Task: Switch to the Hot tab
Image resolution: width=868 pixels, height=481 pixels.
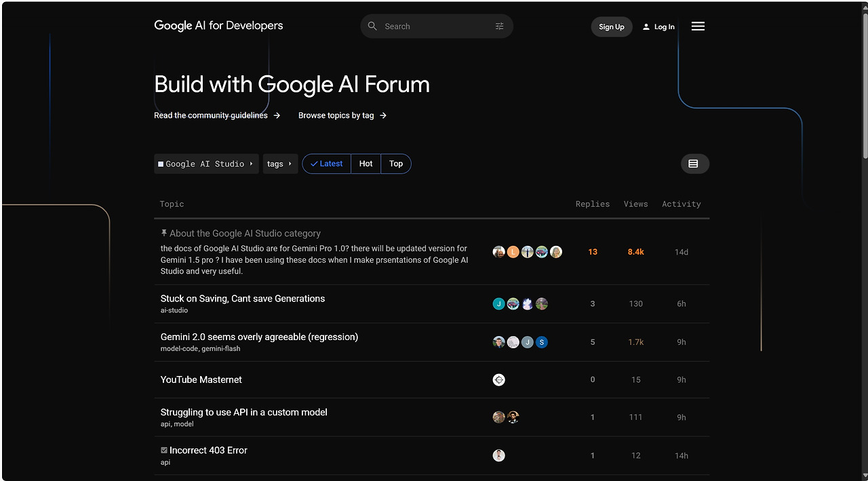Action: click(x=366, y=164)
